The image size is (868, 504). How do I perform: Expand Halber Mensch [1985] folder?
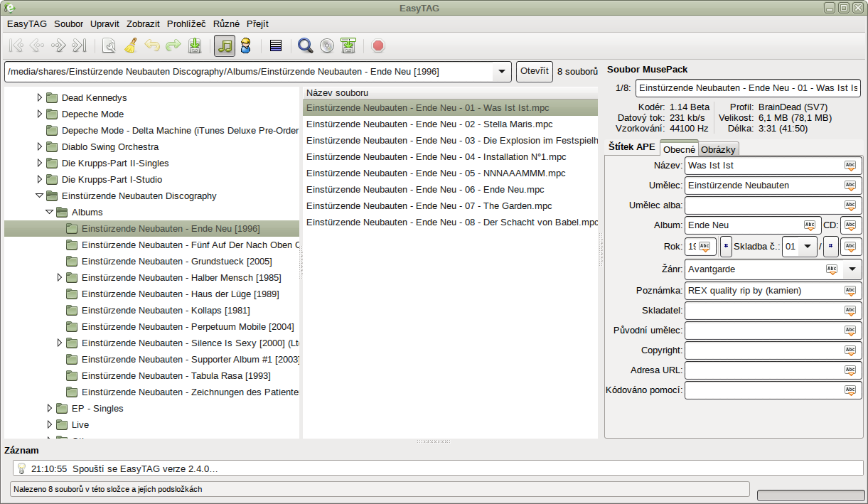click(60, 277)
